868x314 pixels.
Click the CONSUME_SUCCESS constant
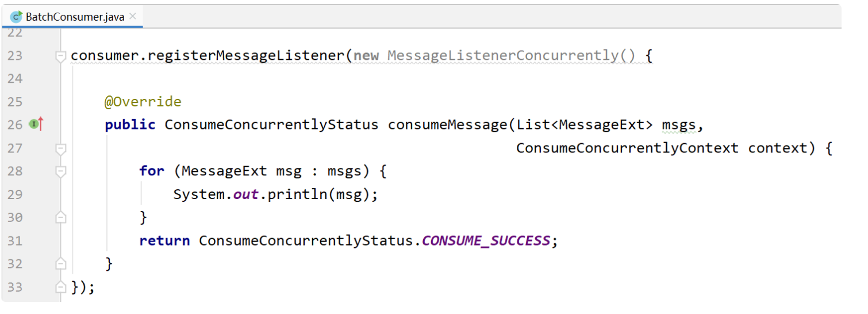tap(486, 241)
